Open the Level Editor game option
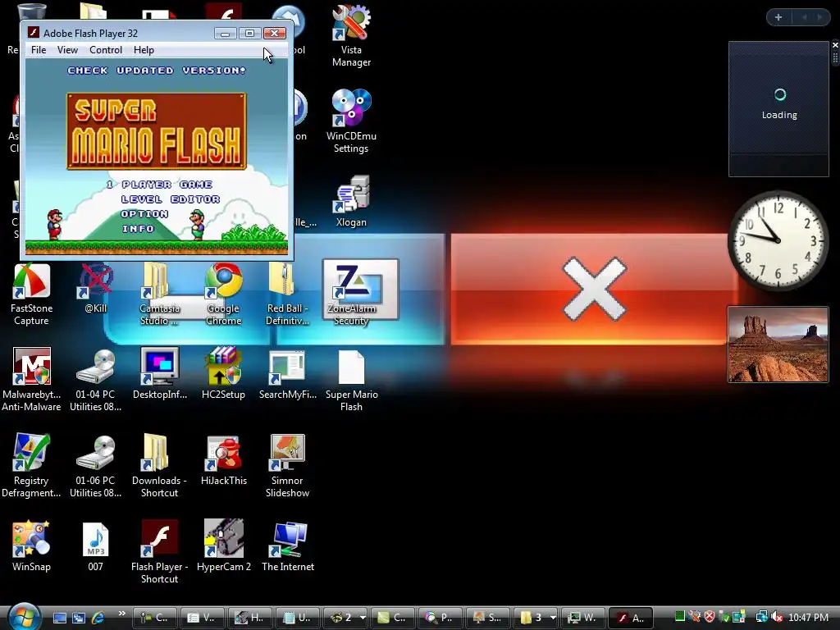The width and height of the screenshot is (840, 630). click(171, 199)
